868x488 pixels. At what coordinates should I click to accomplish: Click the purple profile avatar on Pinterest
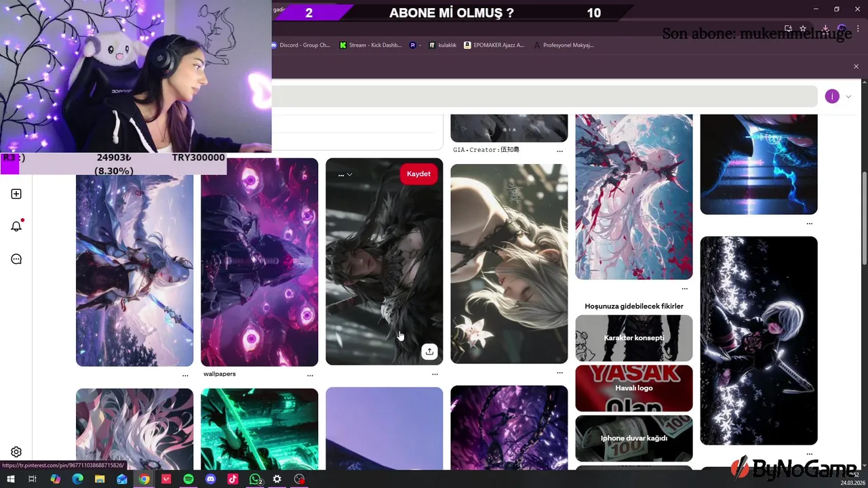point(832,96)
